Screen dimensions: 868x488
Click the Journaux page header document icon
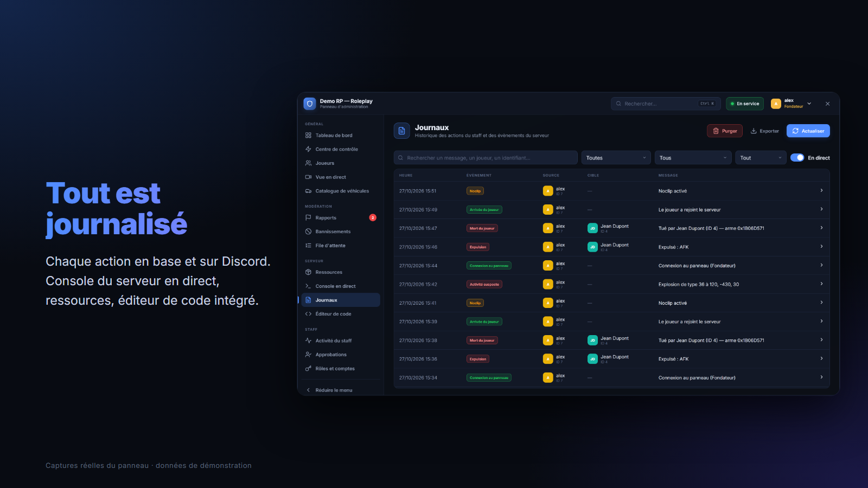(x=401, y=131)
